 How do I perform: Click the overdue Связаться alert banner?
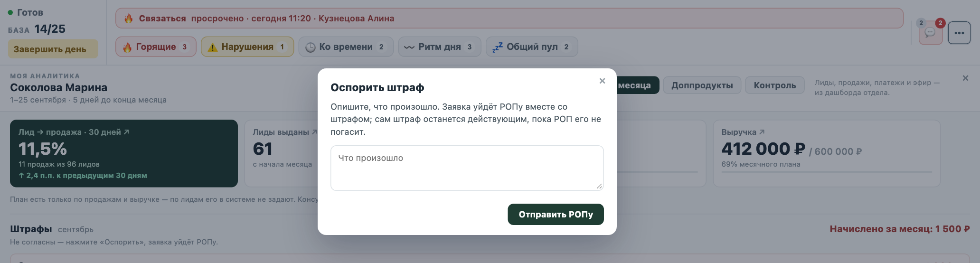coord(509,18)
